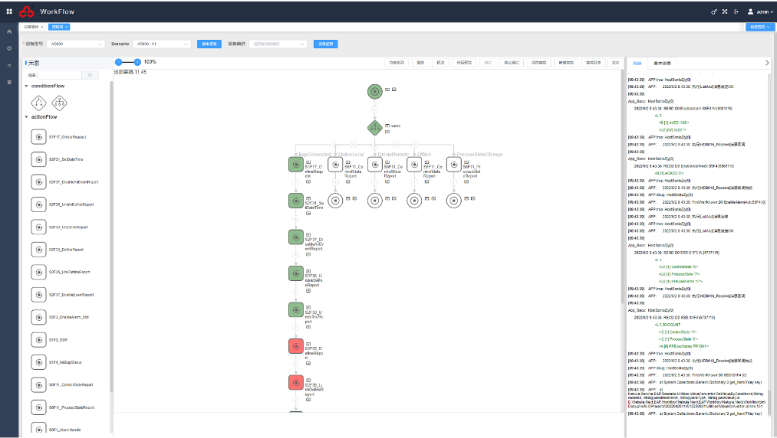Click the blue button ending the filter bar

click(x=326, y=44)
